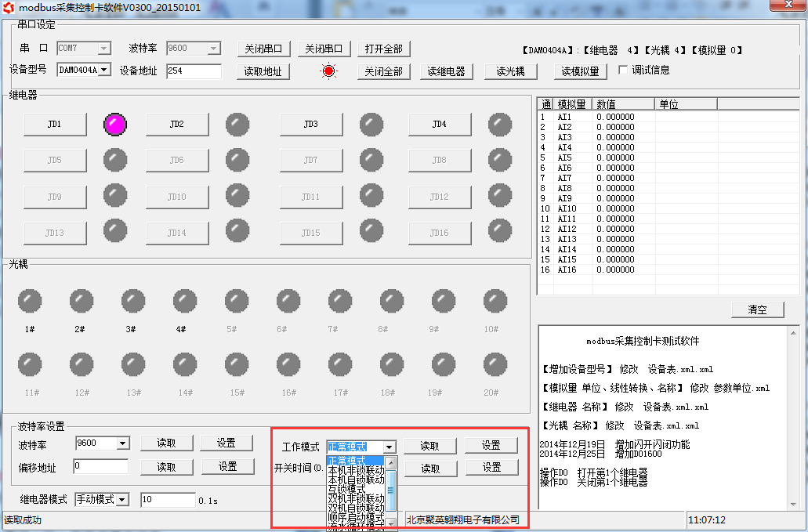Click optocoupler 4# indicator lamp
This screenshot has width=808, height=532.
coord(185,300)
